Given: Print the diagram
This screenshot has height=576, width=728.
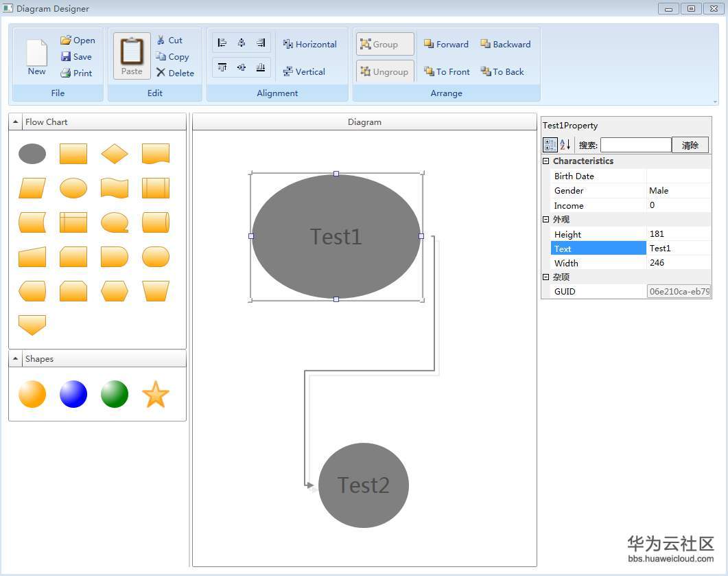Looking at the screenshot, I should (76, 73).
